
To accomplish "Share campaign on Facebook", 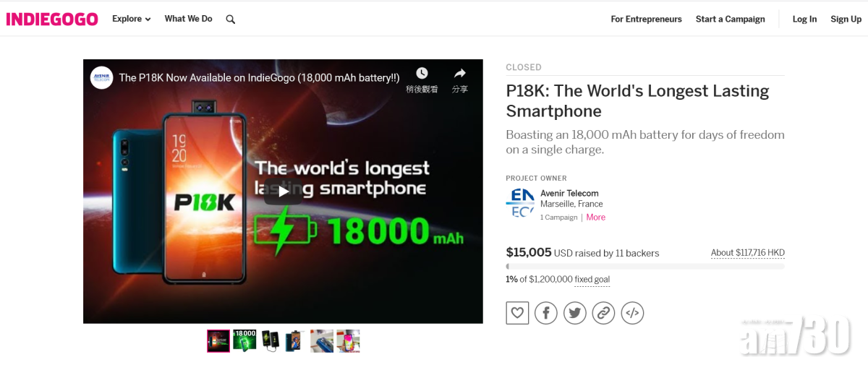I will (545, 313).
